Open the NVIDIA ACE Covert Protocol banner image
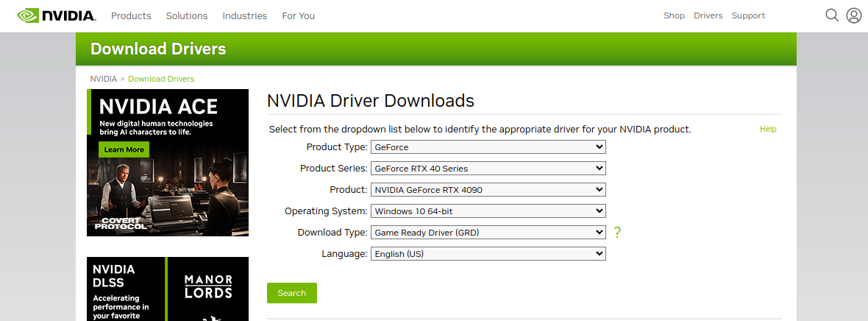Screen dimensions: 868x321 (x=168, y=163)
